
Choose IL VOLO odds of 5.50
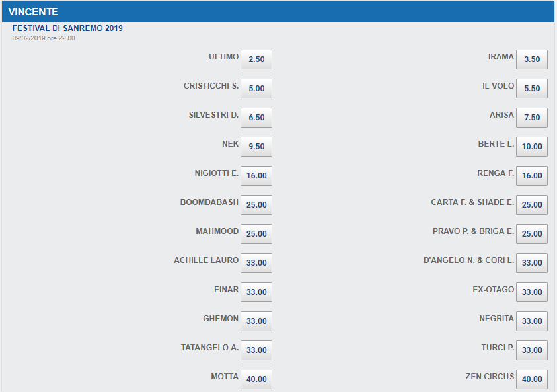[532, 89]
